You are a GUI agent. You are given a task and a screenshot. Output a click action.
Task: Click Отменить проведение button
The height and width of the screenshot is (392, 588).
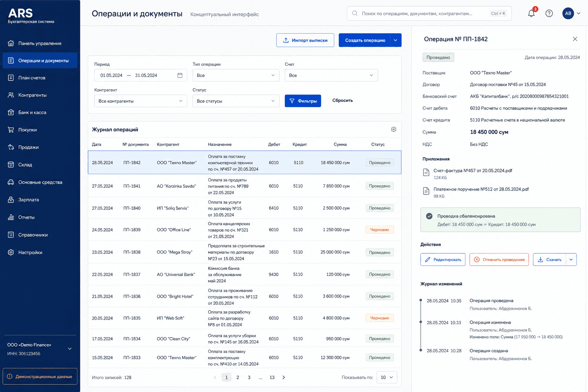[499, 260]
